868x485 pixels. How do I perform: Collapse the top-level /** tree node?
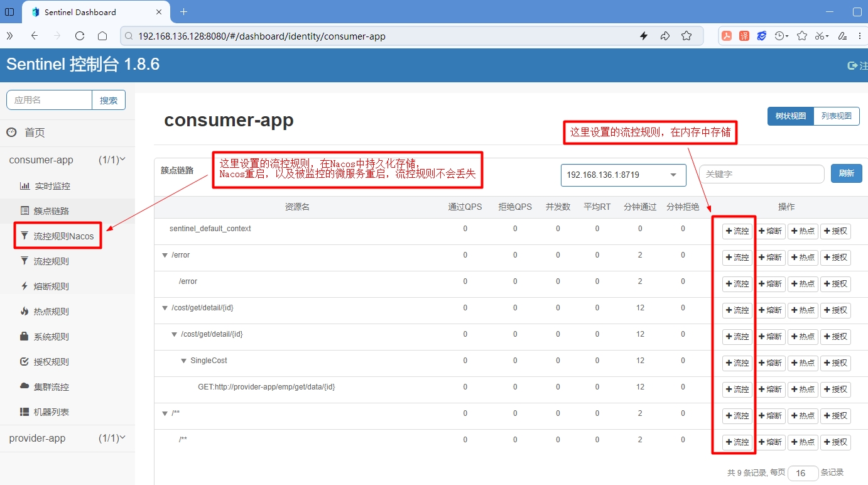click(165, 413)
